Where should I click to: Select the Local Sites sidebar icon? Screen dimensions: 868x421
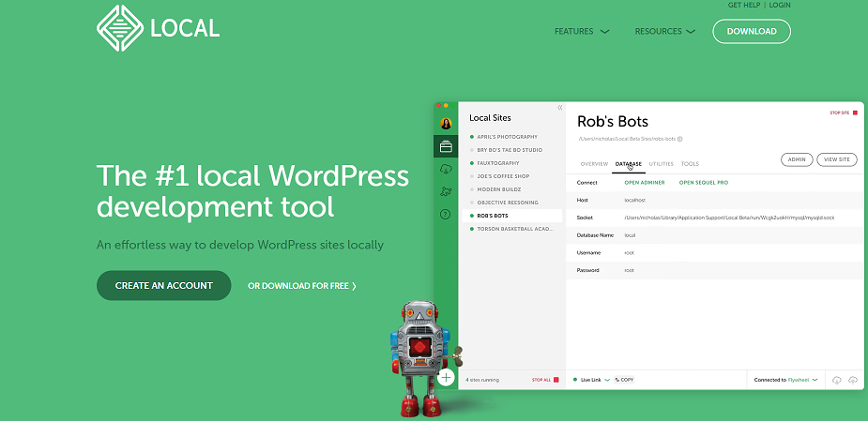point(446,146)
